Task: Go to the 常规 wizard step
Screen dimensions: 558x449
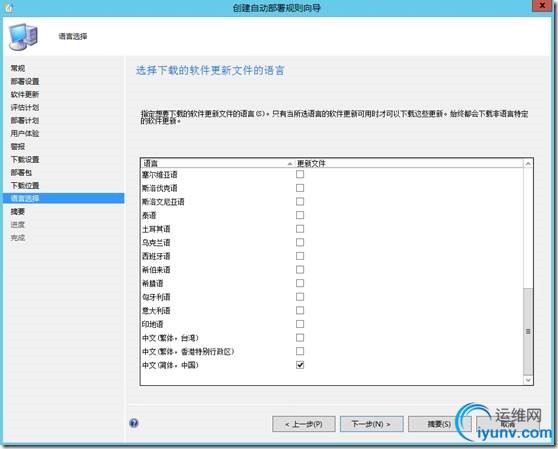Action: (17, 68)
